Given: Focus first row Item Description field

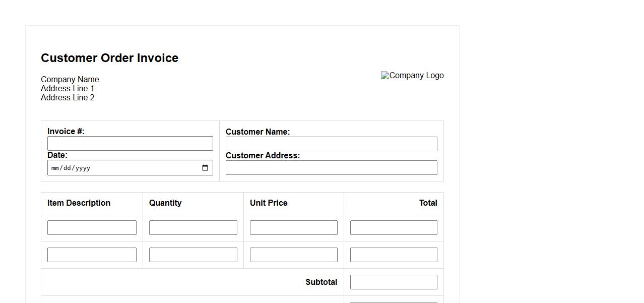Looking at the screenshot, I should [92, 228].
